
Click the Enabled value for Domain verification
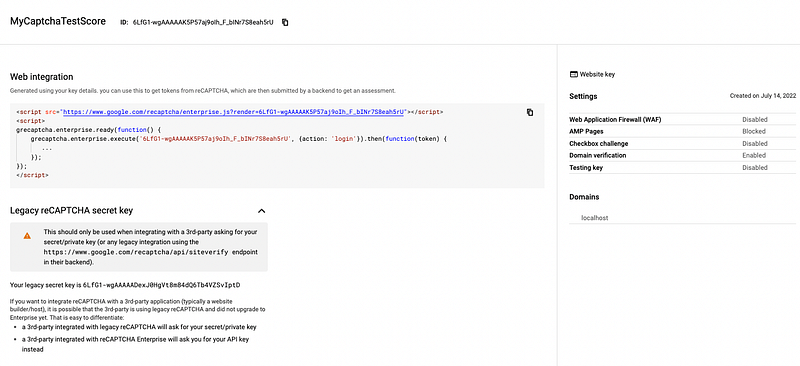click(x=754, y=155)
